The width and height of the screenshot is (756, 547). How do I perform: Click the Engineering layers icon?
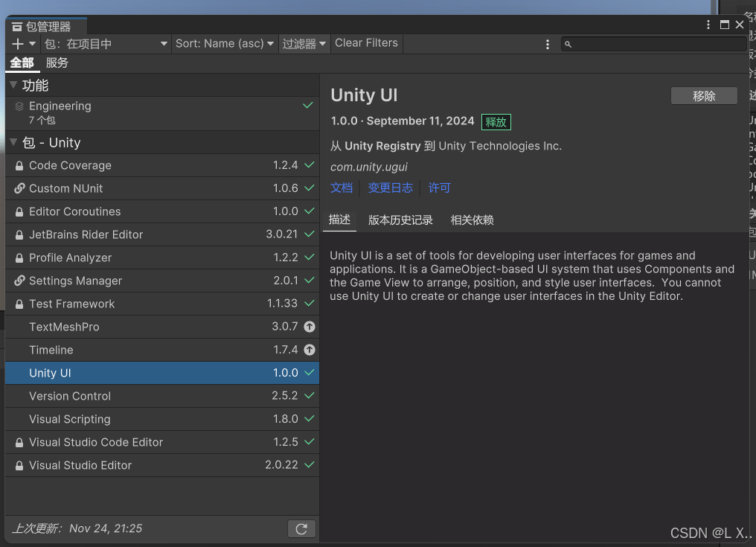19,106
